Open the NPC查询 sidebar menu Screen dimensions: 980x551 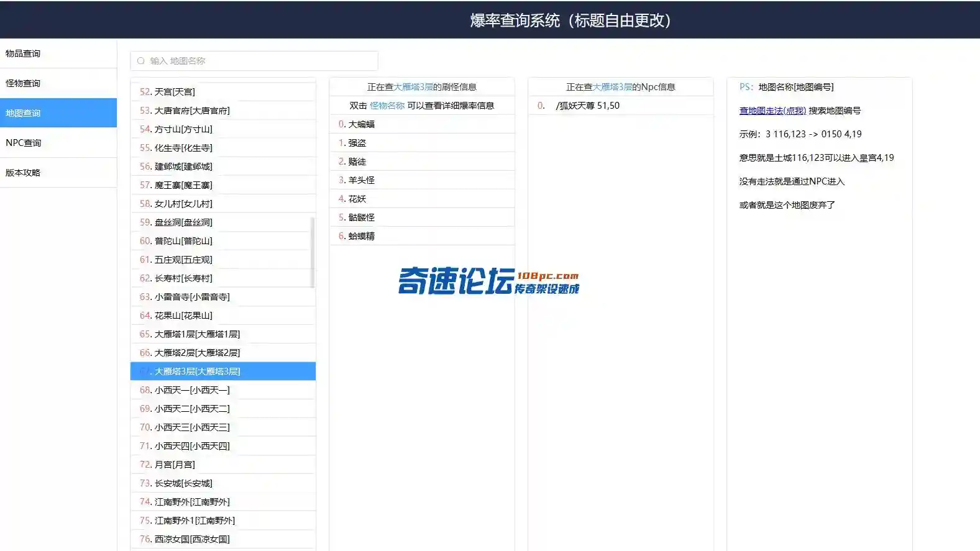(58, 143)
